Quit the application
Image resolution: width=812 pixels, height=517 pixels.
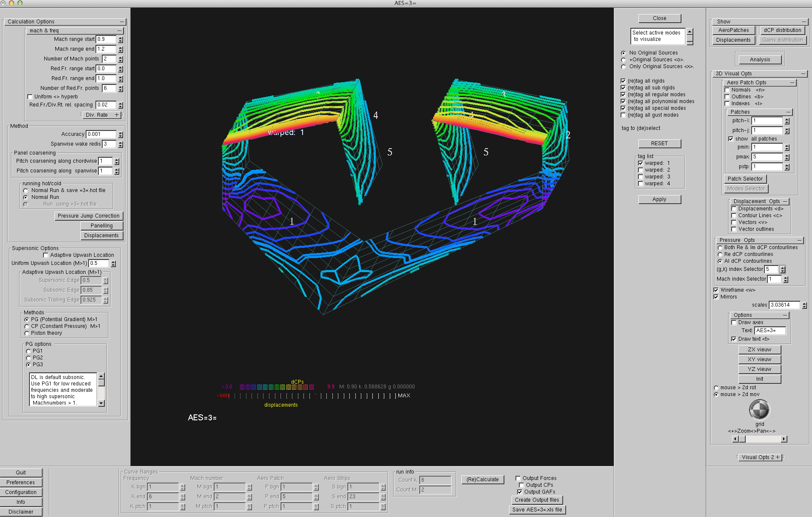[x=21, y=473]
